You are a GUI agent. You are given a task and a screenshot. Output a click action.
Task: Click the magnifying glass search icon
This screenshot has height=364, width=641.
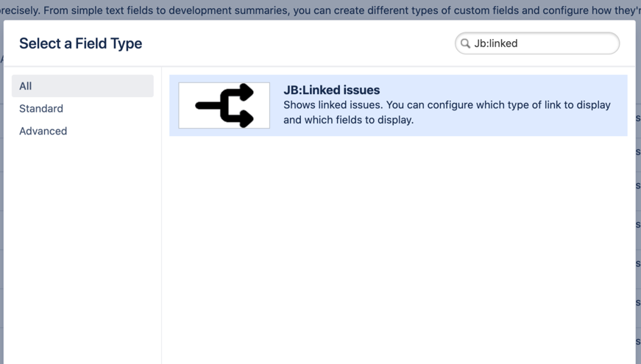(x=465, y=43)
